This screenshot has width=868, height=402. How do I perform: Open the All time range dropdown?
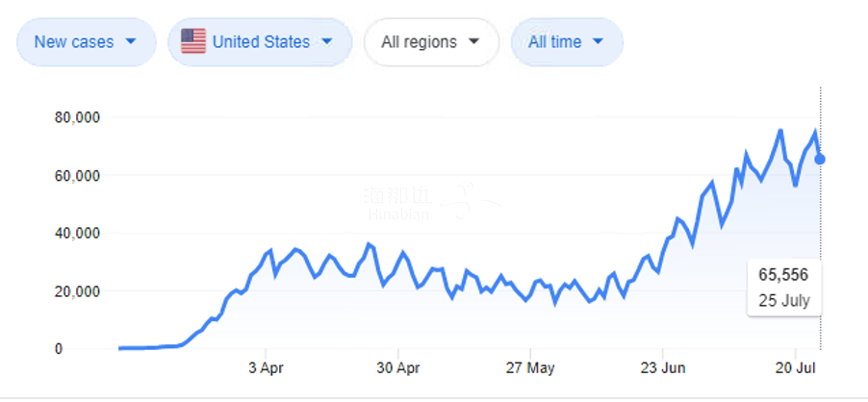[x=566, y=42]
